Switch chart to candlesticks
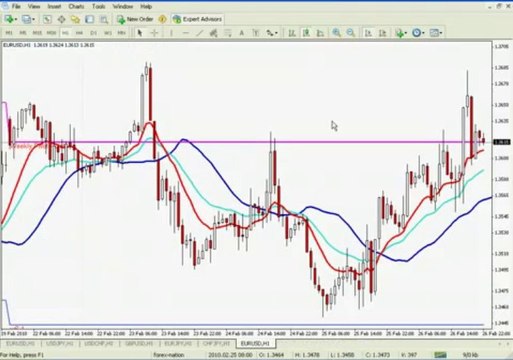Image resolution: width=513 pixels, height=360 pixels. coord(306,33)
